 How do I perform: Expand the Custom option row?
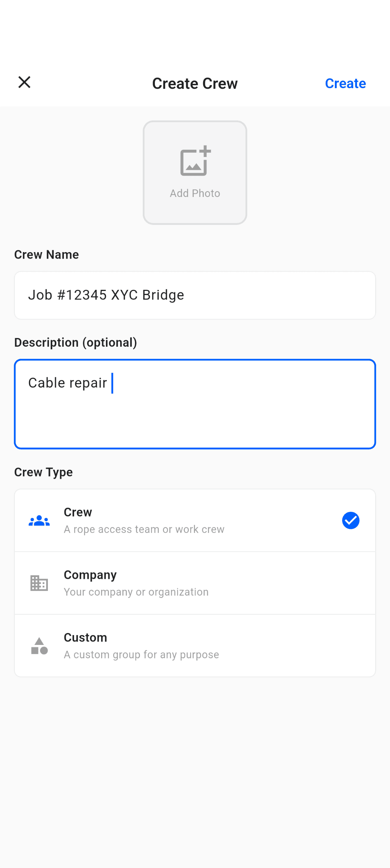pyautogui.click(x=195, y=646)
